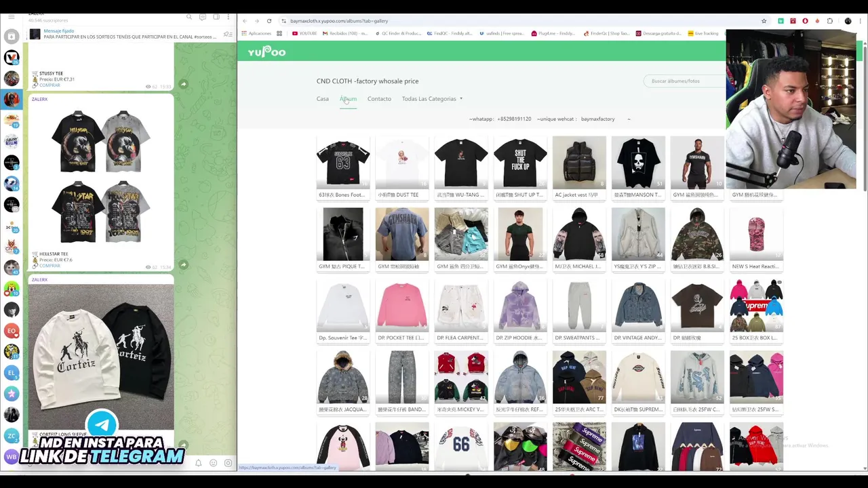This screenshot has height=488, width=868.
Task: Open the MJ MICHAEL hoodie album
Action: tap(579, 239)
